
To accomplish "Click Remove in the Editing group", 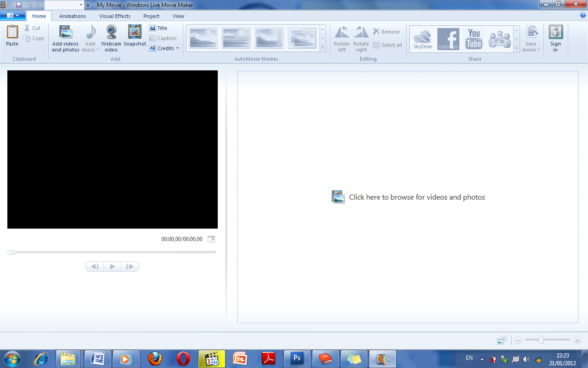I will pyautogui.click(x=386, y=32).
